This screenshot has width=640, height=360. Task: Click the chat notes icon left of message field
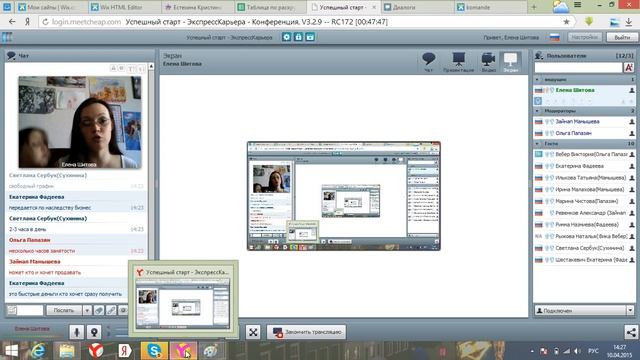(12, 310)
